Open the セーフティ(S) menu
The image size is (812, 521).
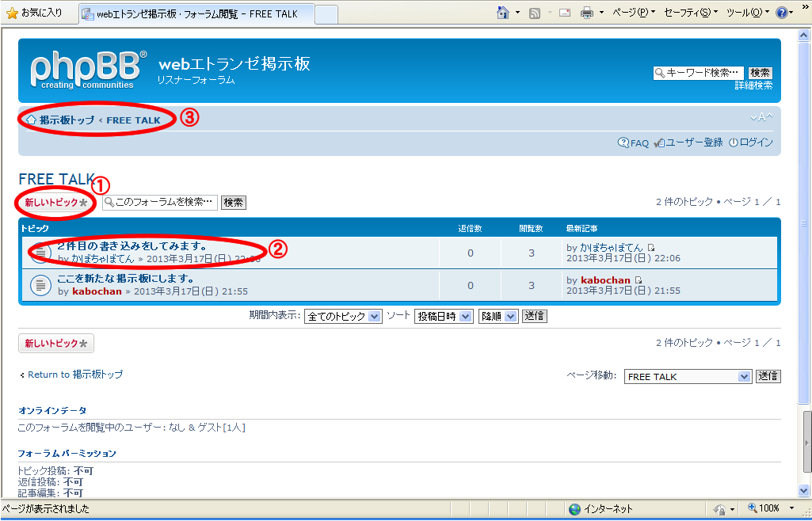pyautogui.click(x=691, y=13)
